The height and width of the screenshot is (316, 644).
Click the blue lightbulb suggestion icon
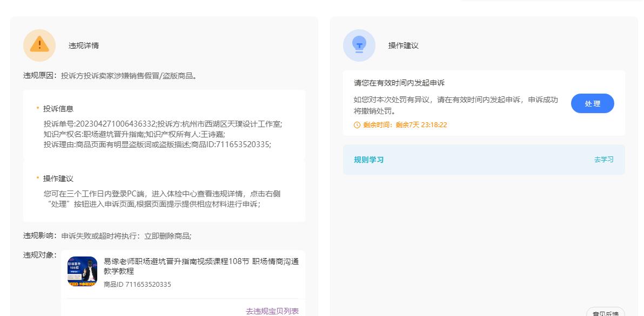pos(359,45)
